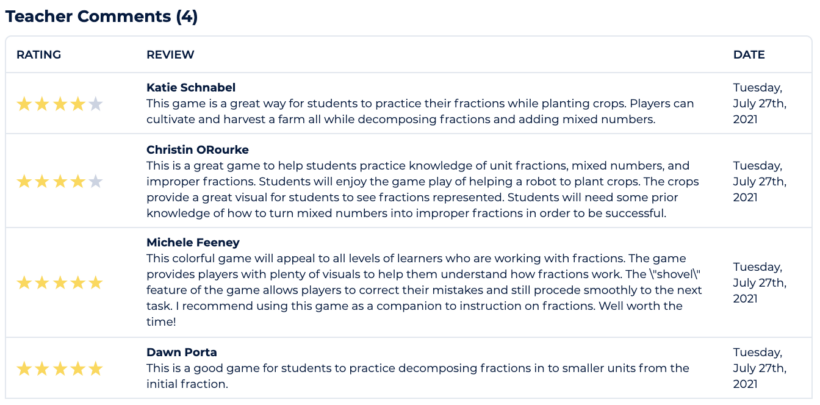Viewport: 820px width, 405px height.
Task: Click the RATING column header
Action: click(x=39, y=55)
